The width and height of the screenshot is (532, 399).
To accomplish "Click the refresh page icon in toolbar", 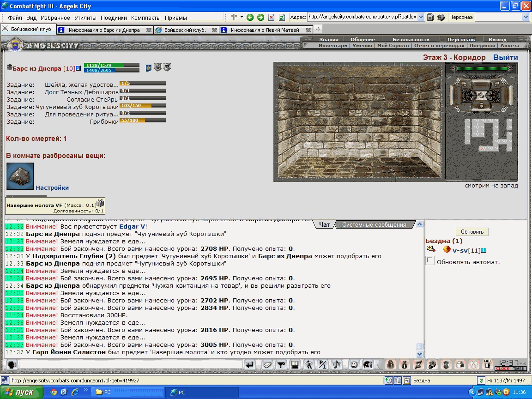I will [282, 17].
